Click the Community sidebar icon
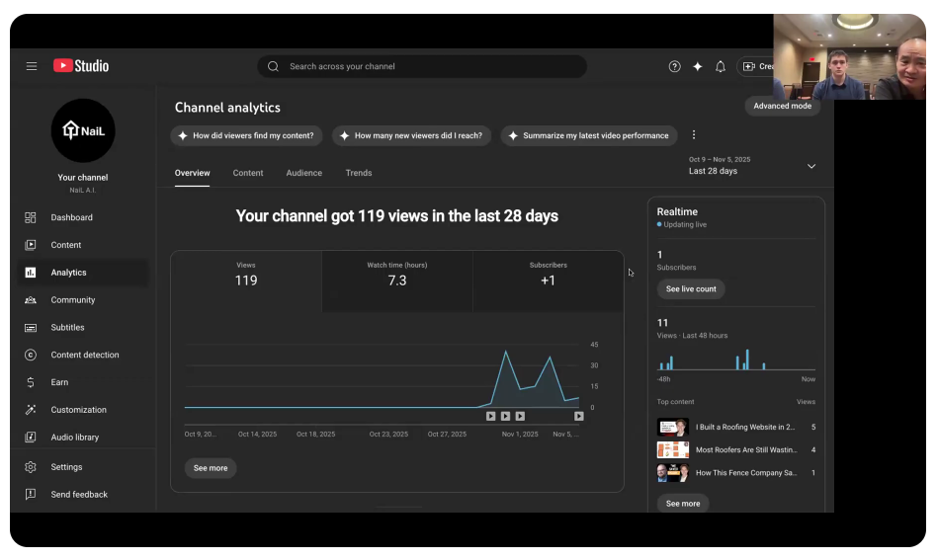The height and width of the screenshot is (560, 937). 31,299
